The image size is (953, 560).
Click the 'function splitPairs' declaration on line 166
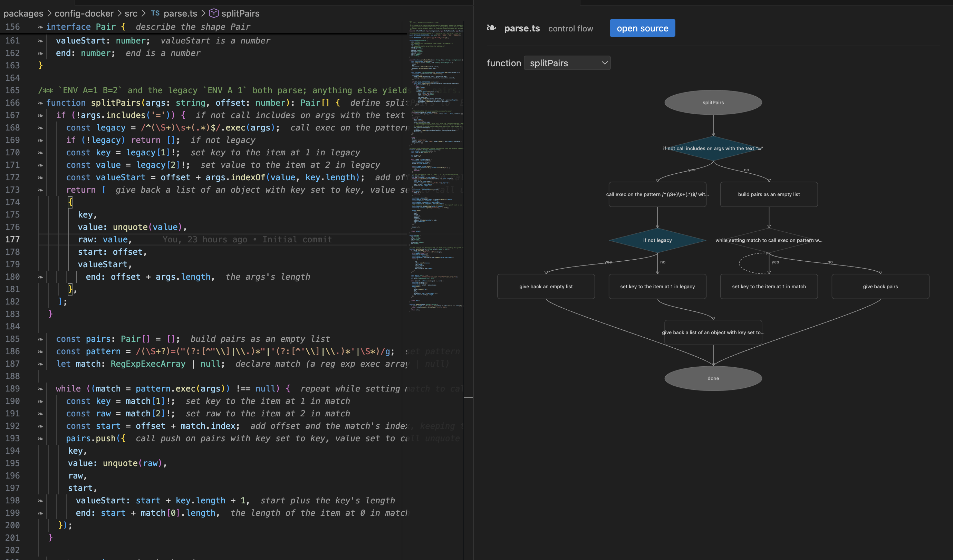94,103
